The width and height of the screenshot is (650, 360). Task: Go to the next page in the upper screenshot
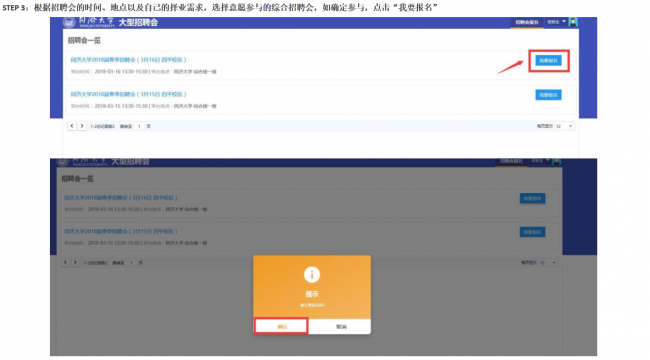82,126
